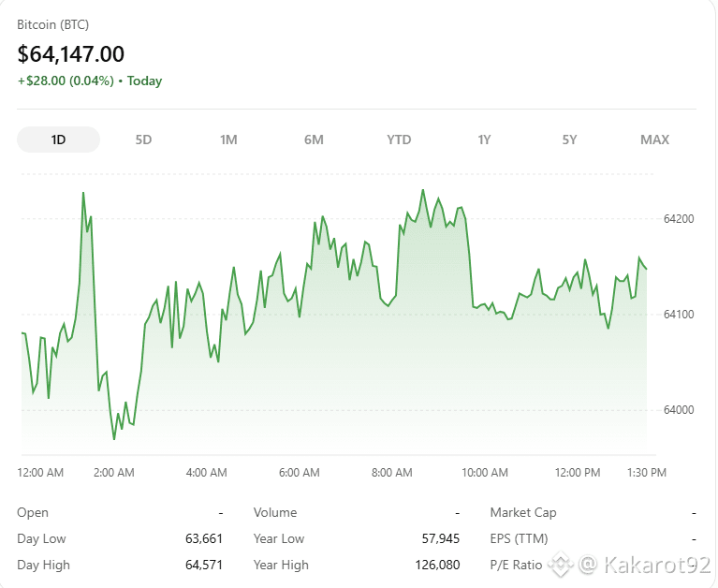Screen dimensions: 718x588
Task: Click the 64100 axis label
Action: [679, 315]
